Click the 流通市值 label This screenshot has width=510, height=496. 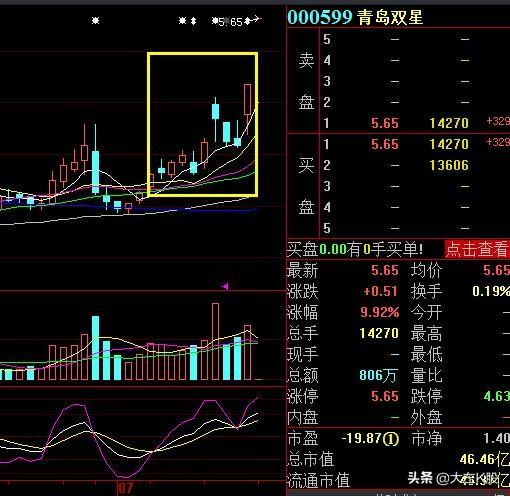(318, 481)
